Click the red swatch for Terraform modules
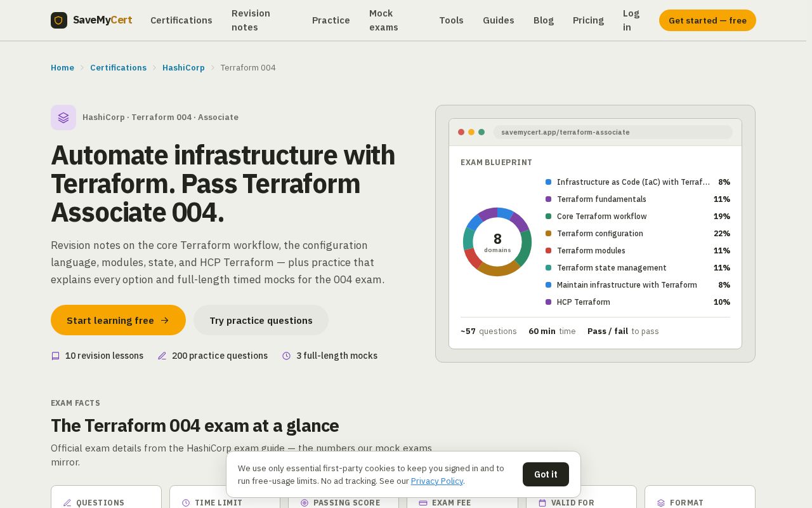The height and width of the screenshot is (508, 812). [x=548, y=251]
